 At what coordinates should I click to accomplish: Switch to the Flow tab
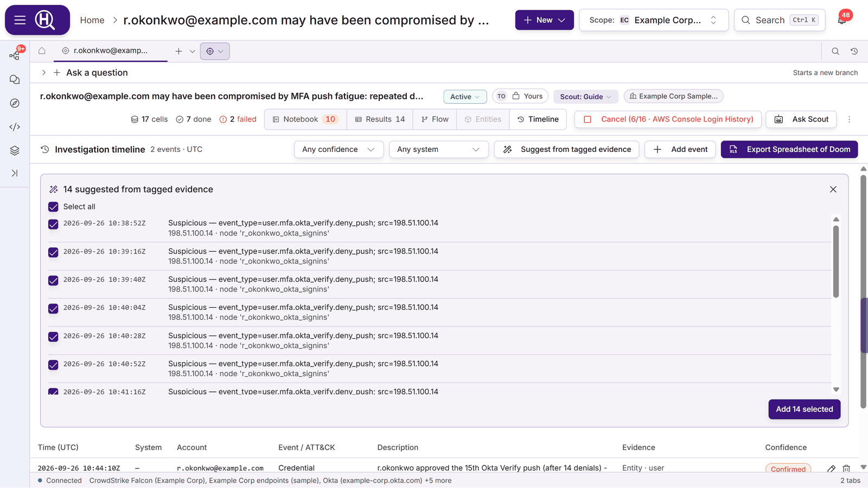click(x=435, y=119)
